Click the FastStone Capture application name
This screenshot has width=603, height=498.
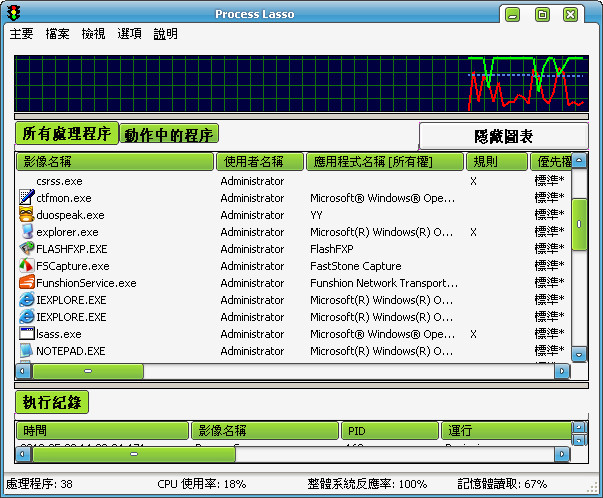pos(356,266)
